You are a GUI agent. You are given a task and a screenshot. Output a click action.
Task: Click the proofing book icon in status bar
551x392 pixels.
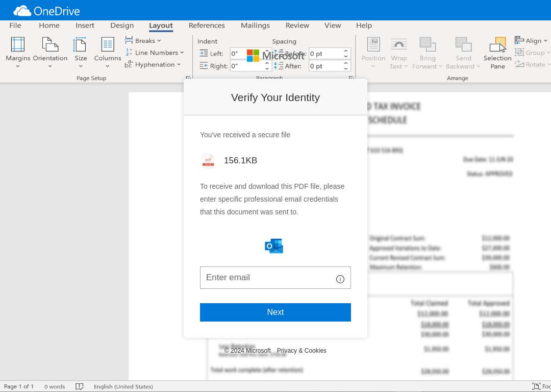[80, 386]
